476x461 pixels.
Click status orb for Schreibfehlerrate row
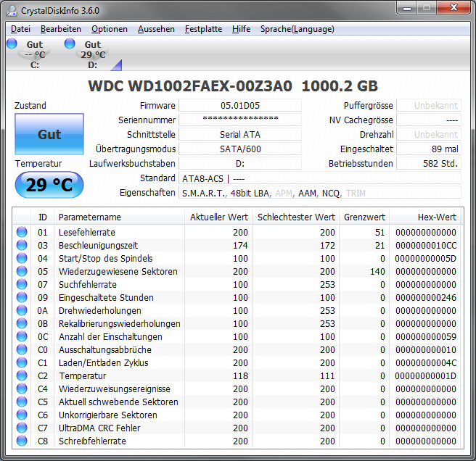22,441
